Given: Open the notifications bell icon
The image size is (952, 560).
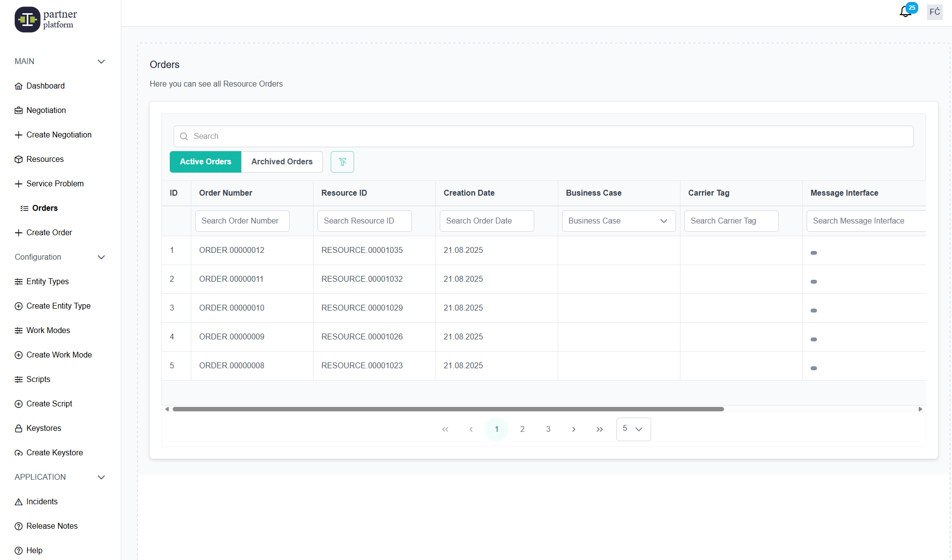Looking at the screenshot, I should pyautogui.click(x=905, y=12).
